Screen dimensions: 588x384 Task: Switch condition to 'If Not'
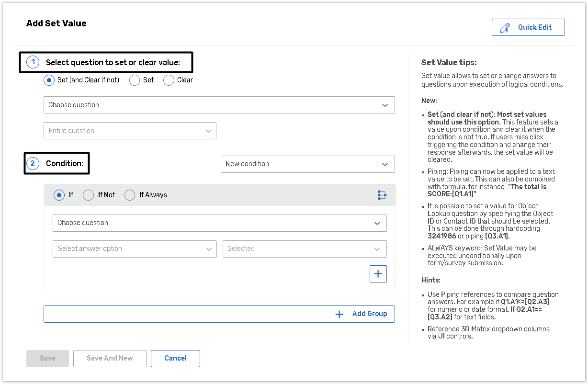(x=89, y=195)
